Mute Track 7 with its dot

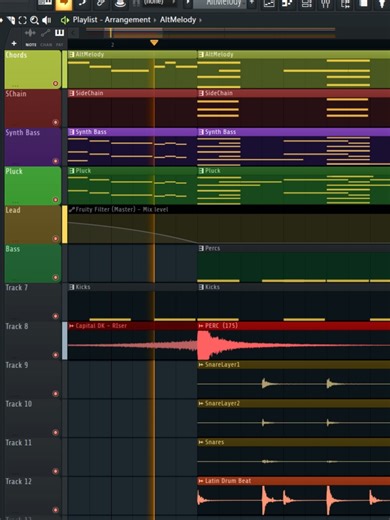(x=56, y=316)
